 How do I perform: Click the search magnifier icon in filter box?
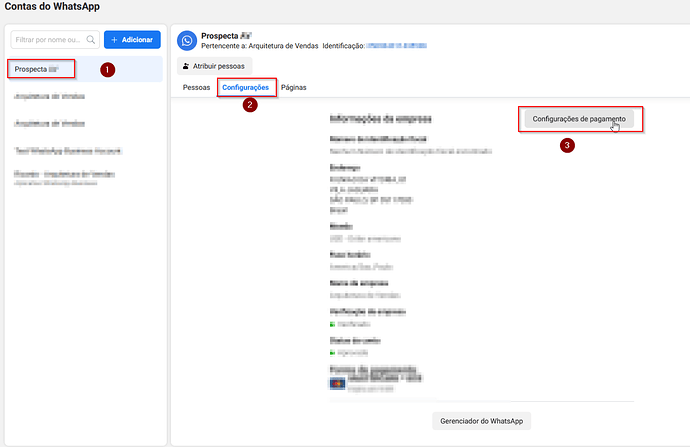coord(91,40)
